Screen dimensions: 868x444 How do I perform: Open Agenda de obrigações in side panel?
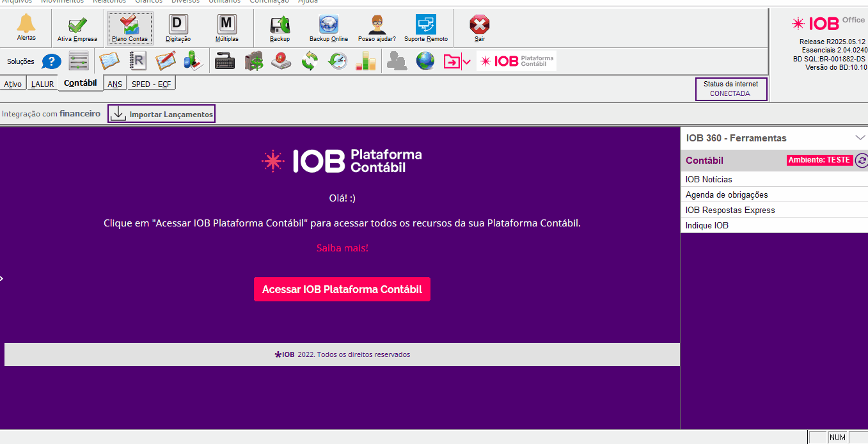point(727,194)
